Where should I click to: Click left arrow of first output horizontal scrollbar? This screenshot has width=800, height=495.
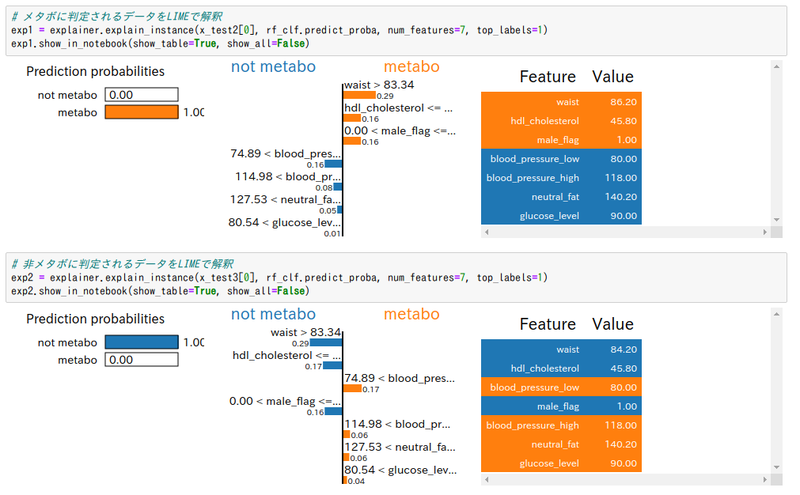(487, 232)
